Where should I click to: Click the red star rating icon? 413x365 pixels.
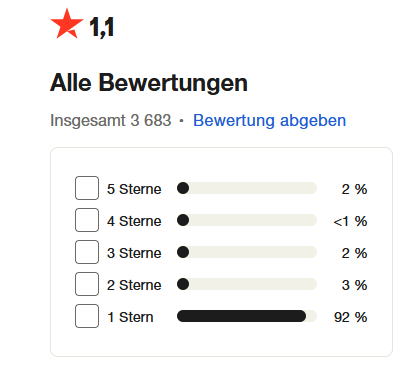[67, 24]
